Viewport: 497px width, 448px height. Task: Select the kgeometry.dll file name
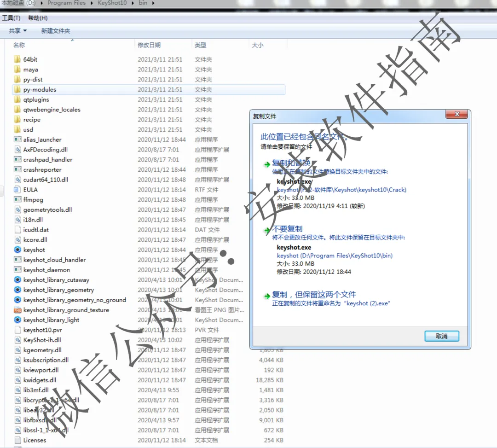[42, 350]
